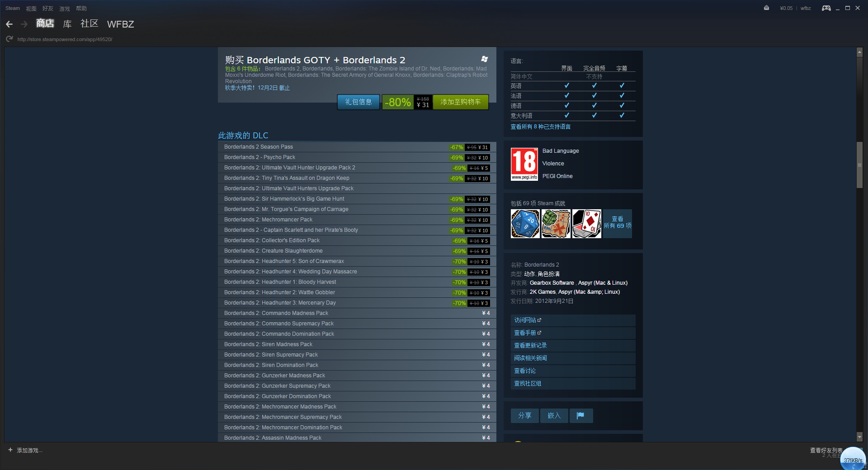This screenshot has width=868, height=470.
Task: Open the 视图 menu
Action: point(31,9)
